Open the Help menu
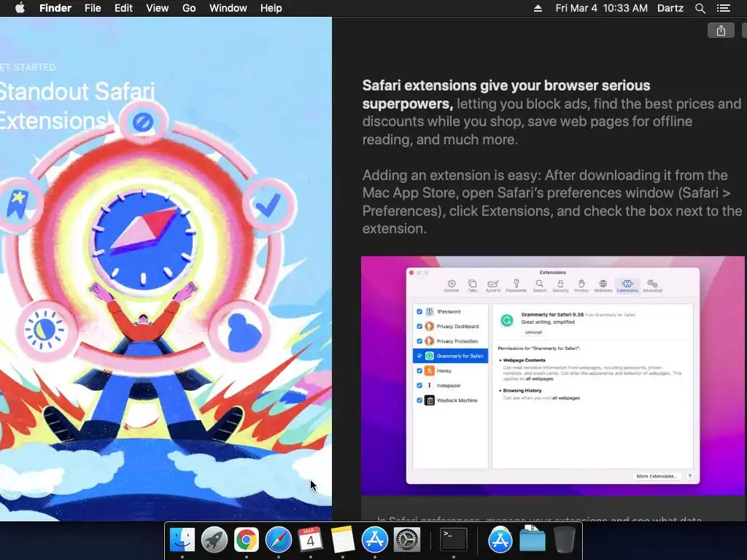The height and width of the screenshot is (560, 747). tap(271, 8)
